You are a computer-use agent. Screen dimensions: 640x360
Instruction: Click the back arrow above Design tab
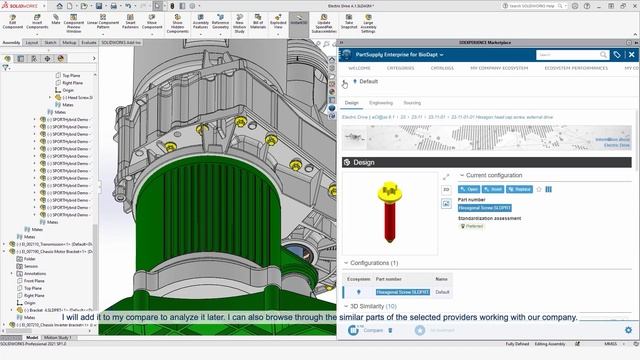(344, 83)
